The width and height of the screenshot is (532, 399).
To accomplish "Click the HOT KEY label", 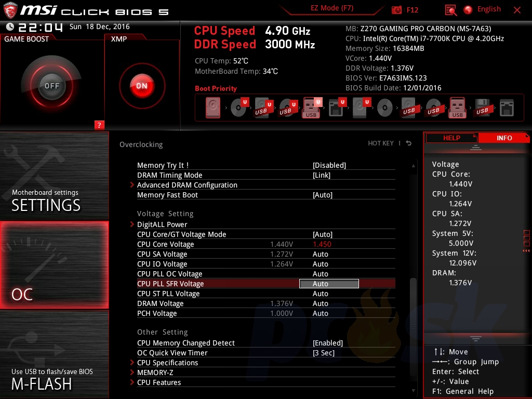I will 381,143.
